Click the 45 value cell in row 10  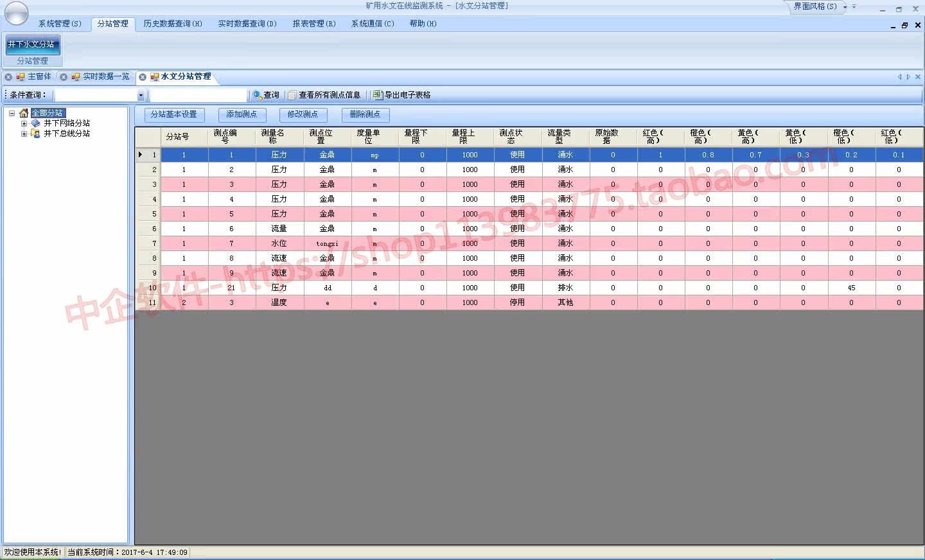[x=851, y=288]
